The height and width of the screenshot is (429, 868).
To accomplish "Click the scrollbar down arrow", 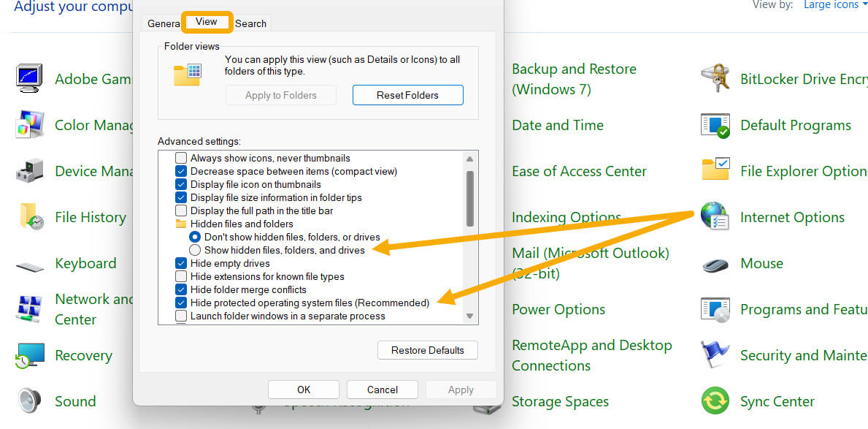I will pos(470,317).
